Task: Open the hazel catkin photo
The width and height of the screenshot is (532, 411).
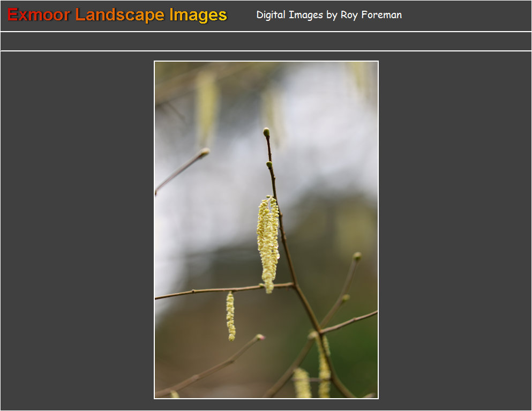Action: click(x=266, y=229)
